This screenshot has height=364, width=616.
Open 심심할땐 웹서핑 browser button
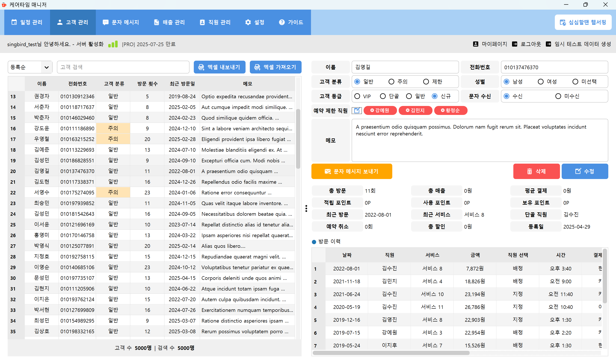[x=583, y=22]
